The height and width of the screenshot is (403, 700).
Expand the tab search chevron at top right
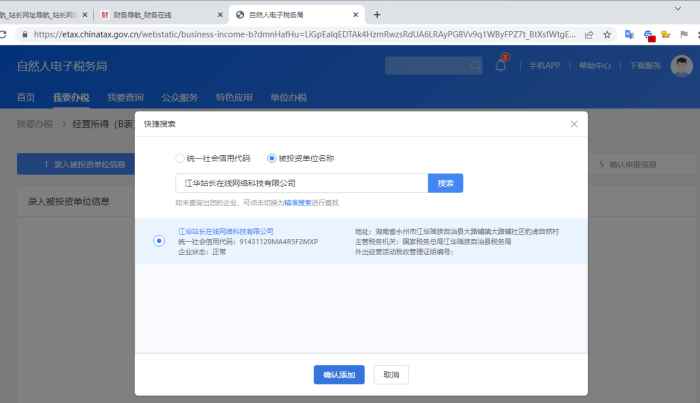click(x=677, y=8)
